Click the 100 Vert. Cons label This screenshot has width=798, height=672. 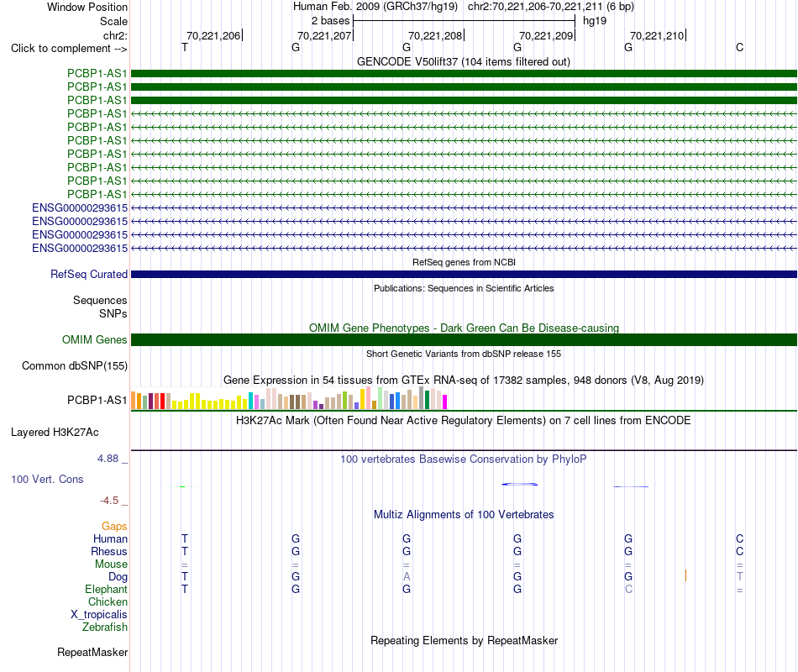click(47, 479)
